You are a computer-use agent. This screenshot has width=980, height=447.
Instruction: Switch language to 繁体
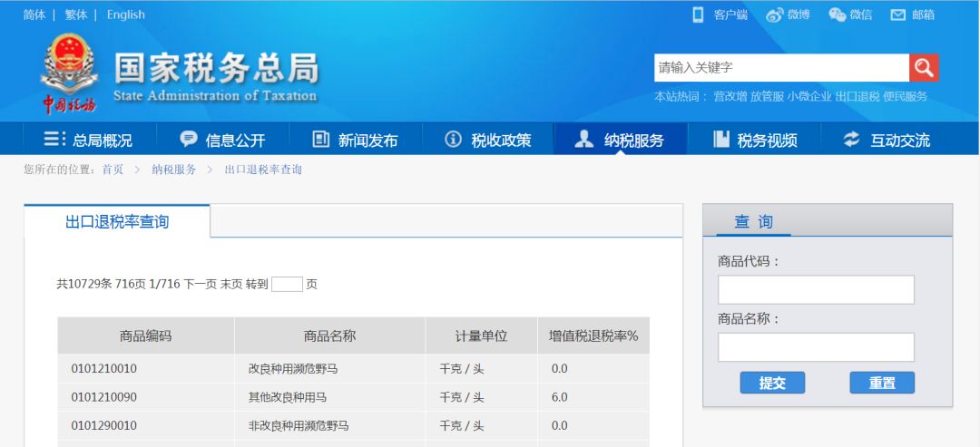click(76, 15)
